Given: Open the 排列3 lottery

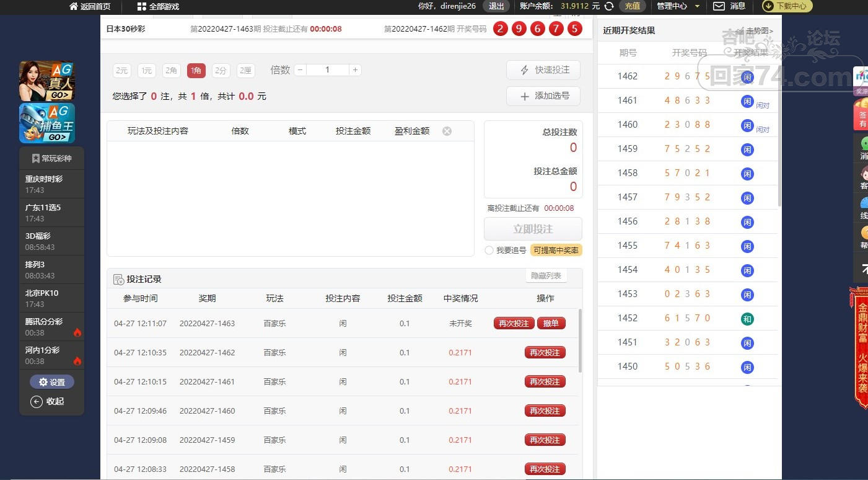Looking at the screenshot, I should pos(52,270).
